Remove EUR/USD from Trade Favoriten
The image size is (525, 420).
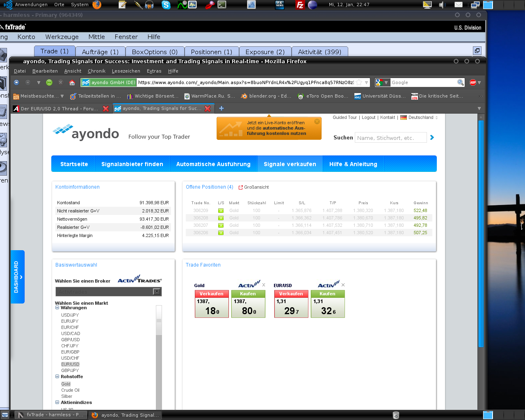pos(343,285)
